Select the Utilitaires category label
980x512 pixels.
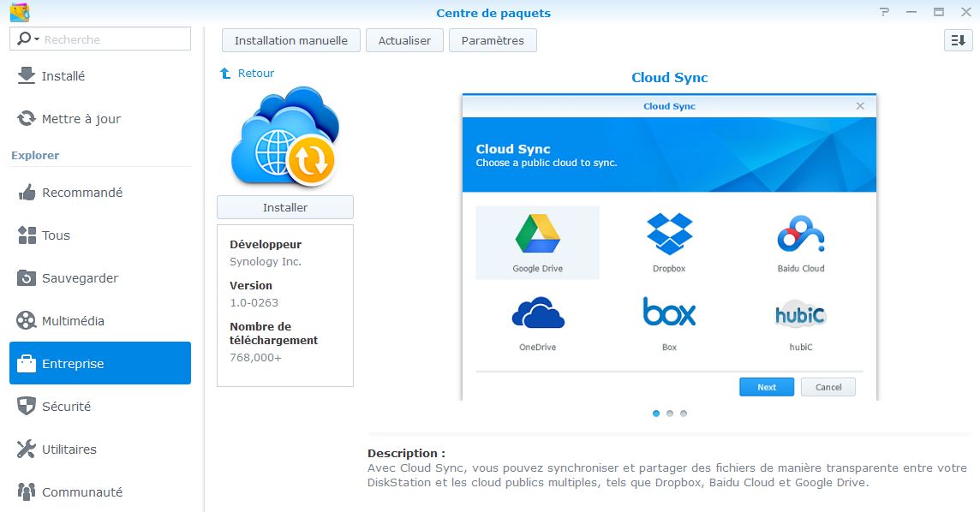click(x=69, y=449)
